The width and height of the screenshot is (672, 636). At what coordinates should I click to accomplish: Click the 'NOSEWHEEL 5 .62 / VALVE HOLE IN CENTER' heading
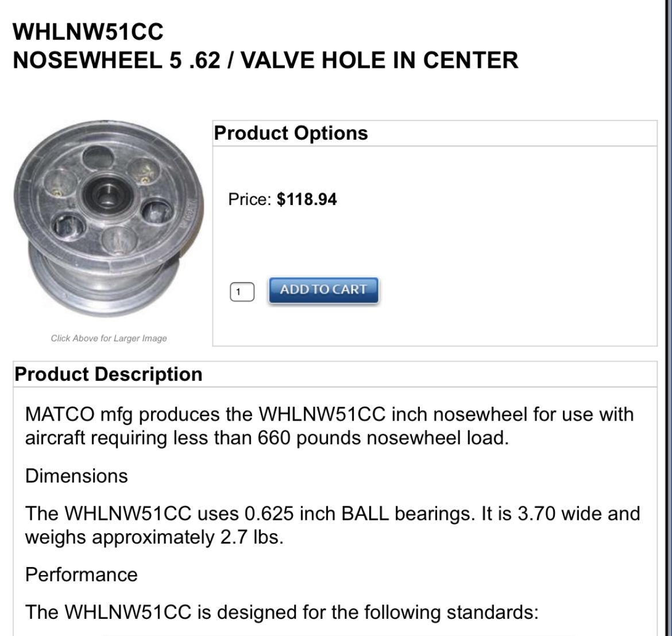coord(265,60)
